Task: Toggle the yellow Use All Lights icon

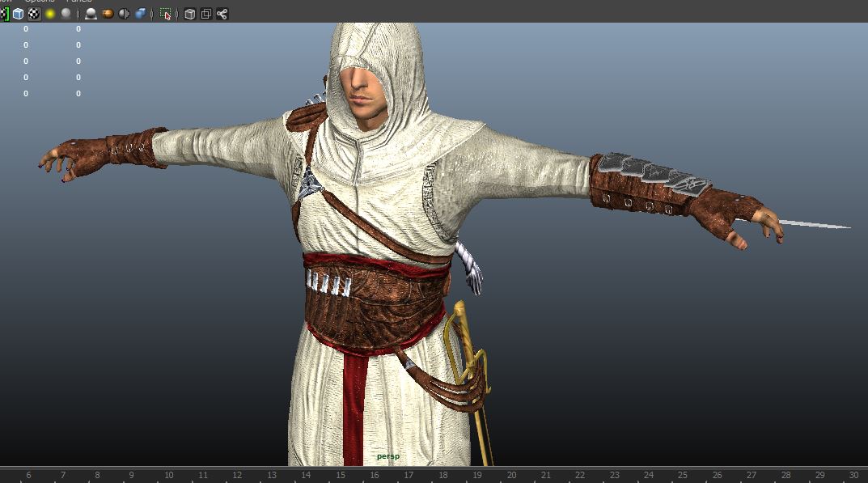Action: click(50, 14)
